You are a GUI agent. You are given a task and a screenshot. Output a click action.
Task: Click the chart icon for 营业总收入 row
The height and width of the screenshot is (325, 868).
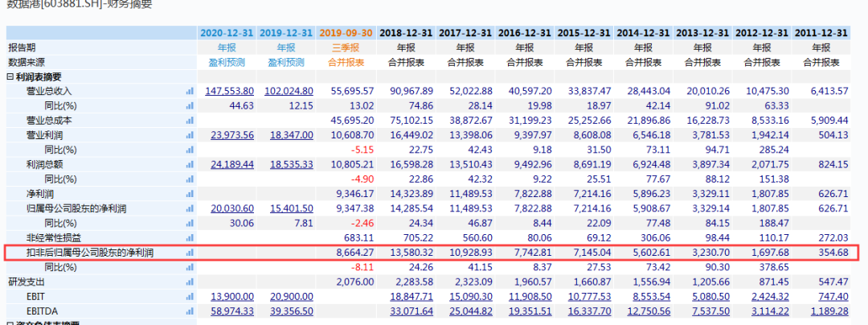click(190, 92)
